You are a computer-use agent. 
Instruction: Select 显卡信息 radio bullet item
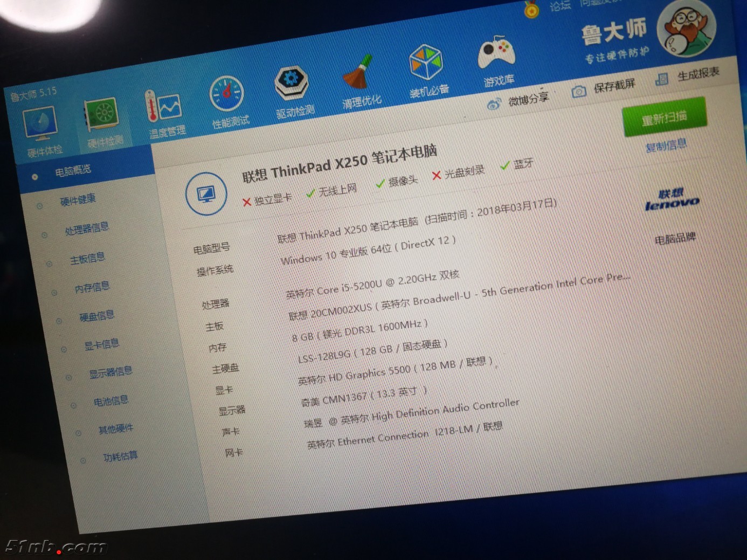pos(101,345)
